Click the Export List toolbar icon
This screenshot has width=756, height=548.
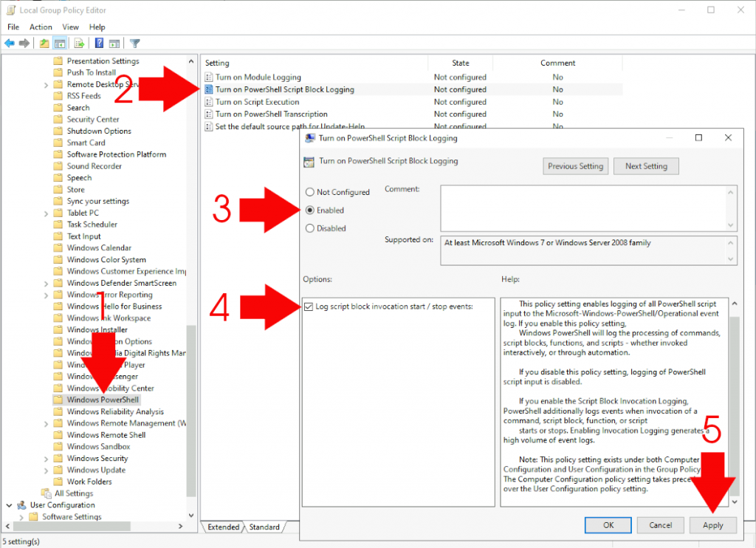[78, 42]
